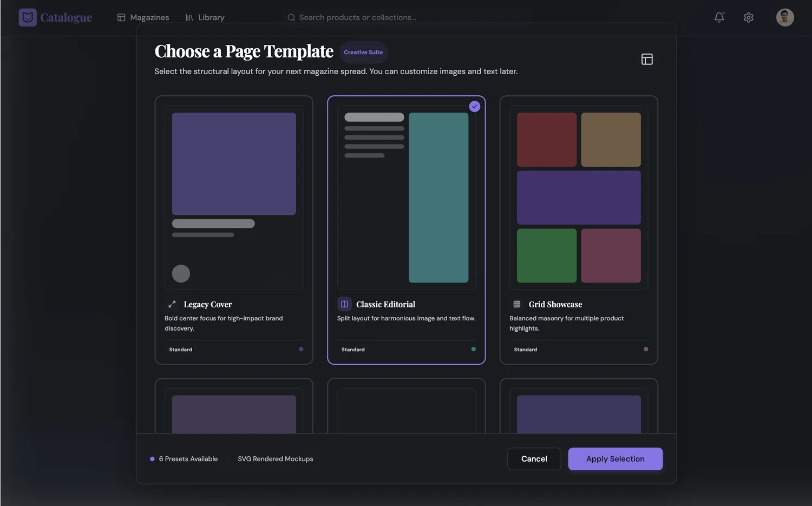Open settings gear icon

click(749, 17)
